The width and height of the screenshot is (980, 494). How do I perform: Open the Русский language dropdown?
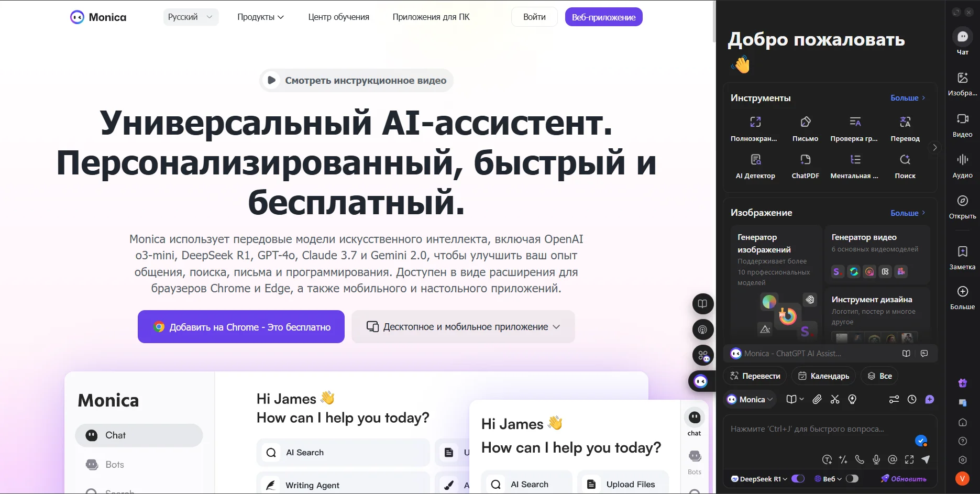point(191,17)
